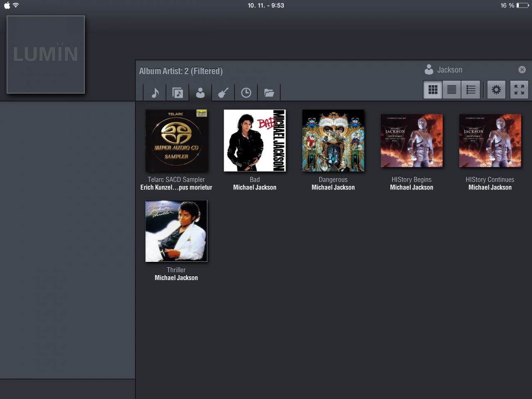Toggle fullscreen browser view
Image resolution: width=532 pixels, height=399 pixels.
[519, 89]
